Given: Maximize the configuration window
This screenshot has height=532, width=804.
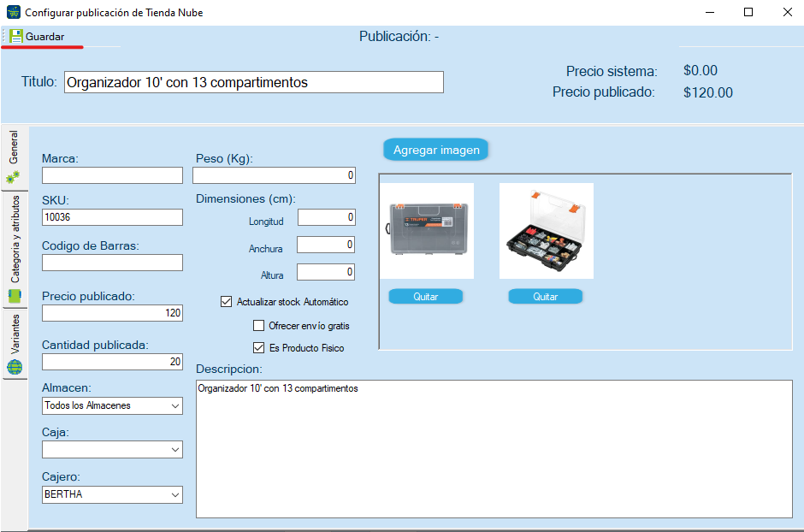Looking at the screenshot, I should click(x=748, y=12).
